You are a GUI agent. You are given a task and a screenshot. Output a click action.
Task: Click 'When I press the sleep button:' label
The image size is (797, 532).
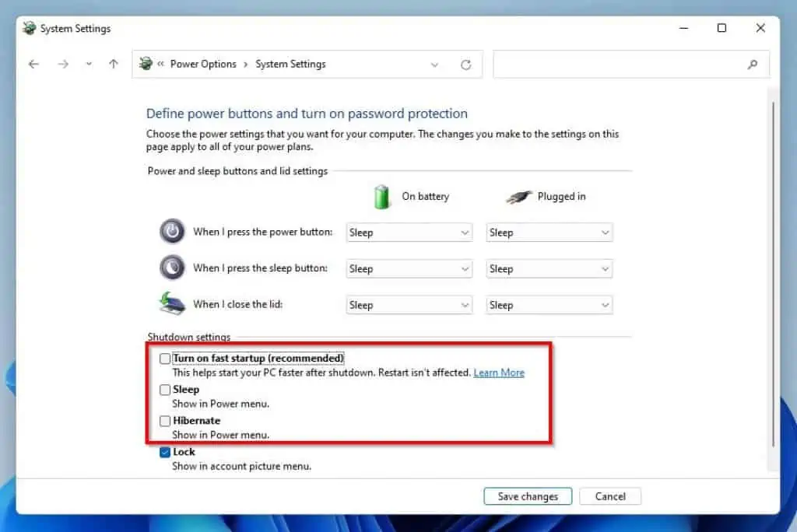tap(260, 268)
